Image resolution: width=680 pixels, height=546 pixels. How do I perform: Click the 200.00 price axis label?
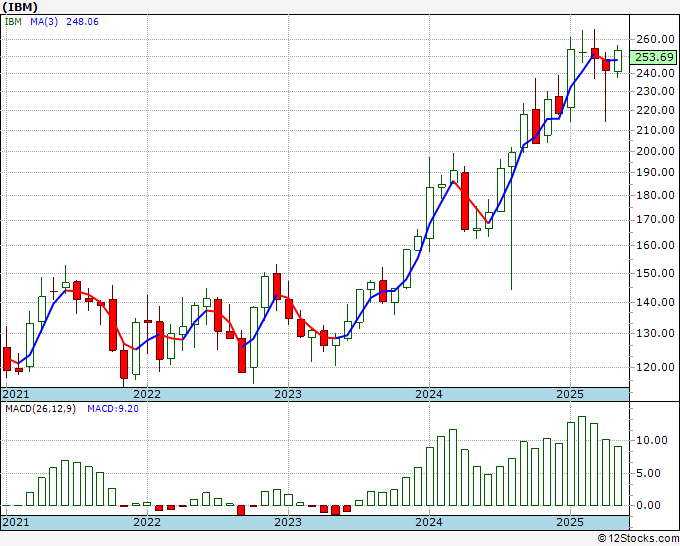[x=655, y=151]
